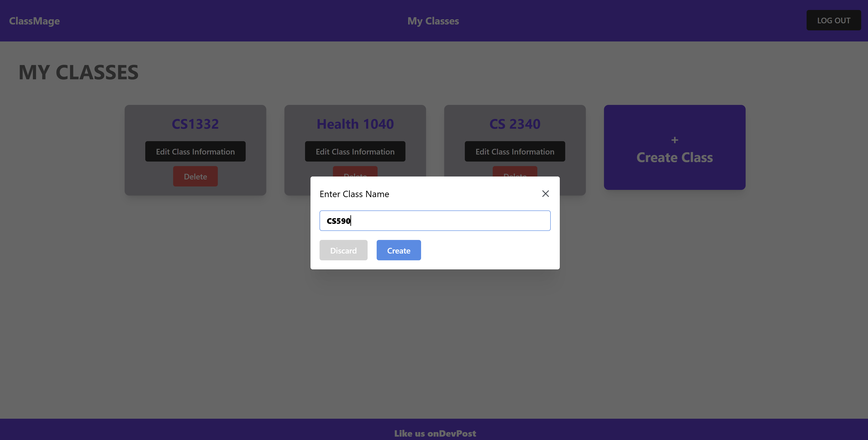Open the ClassMage home logo link
The width and height of the screenshot is (868, 440).
(34, 21)
